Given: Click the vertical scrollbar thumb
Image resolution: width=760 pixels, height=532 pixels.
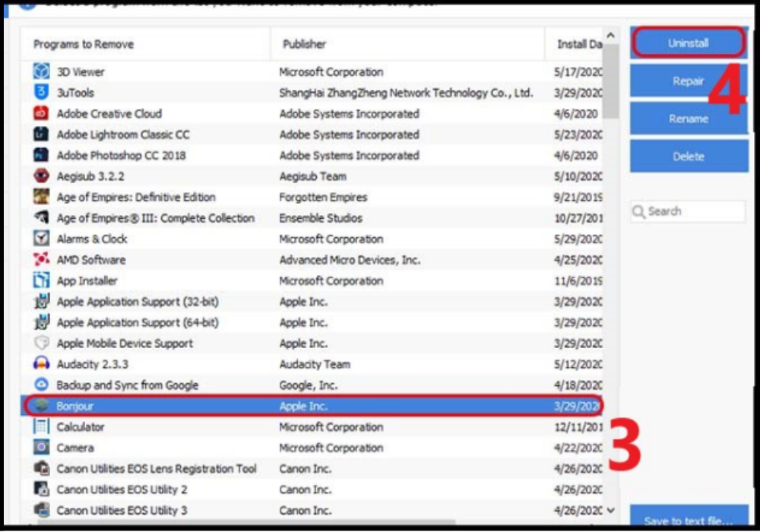Looking at the screenshot, I should click(611, 81).
